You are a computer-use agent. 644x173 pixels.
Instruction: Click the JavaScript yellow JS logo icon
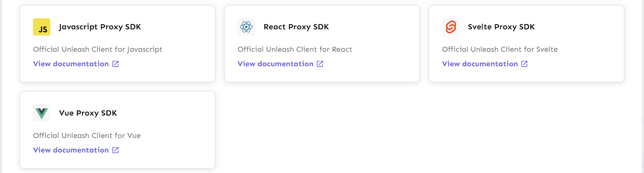click(x=42, y=27)
